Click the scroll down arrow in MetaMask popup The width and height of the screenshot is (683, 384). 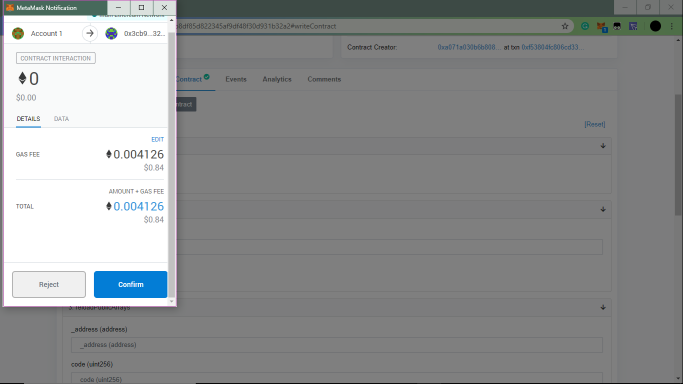point(172,301)
